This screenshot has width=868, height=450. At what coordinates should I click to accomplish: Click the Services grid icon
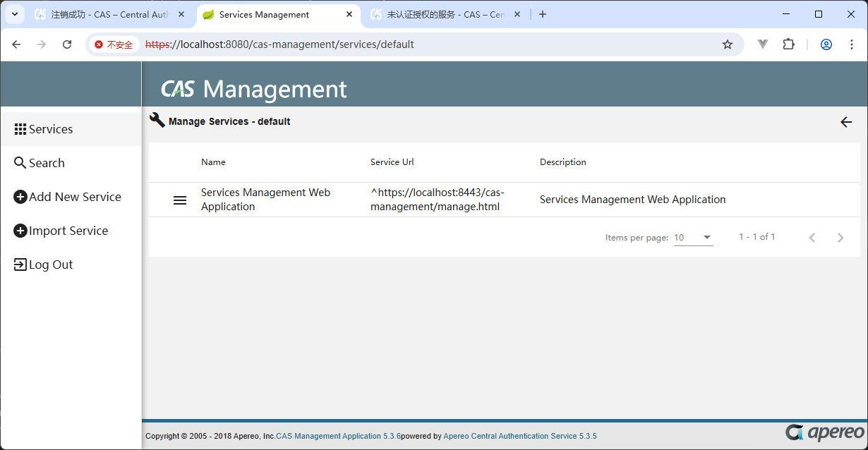click(x=20, y=129)
